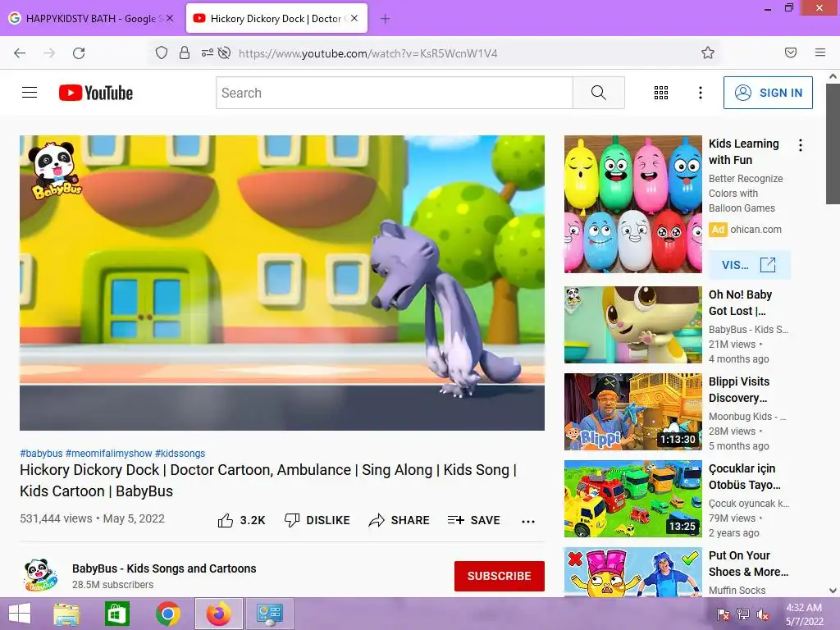Click the page scrollbar thumb
This screenshot has height=630, width=840.
coord(833,144)
